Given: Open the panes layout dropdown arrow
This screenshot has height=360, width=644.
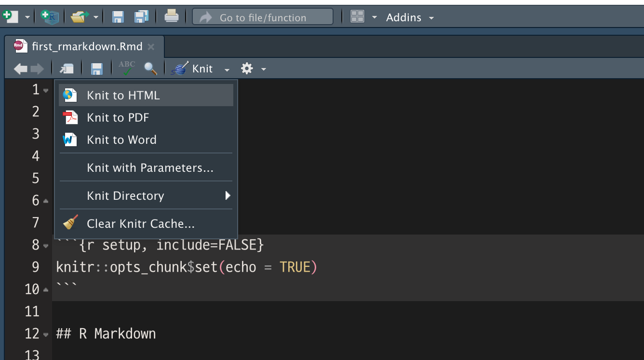Looking at the screenshot, I should pos(375,18).
